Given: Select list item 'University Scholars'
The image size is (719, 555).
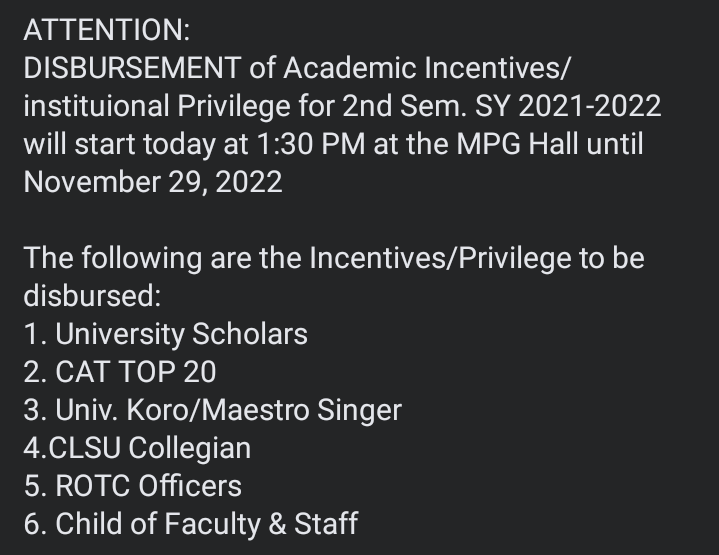Looking at the screenshot, I should tap(181, 334).
